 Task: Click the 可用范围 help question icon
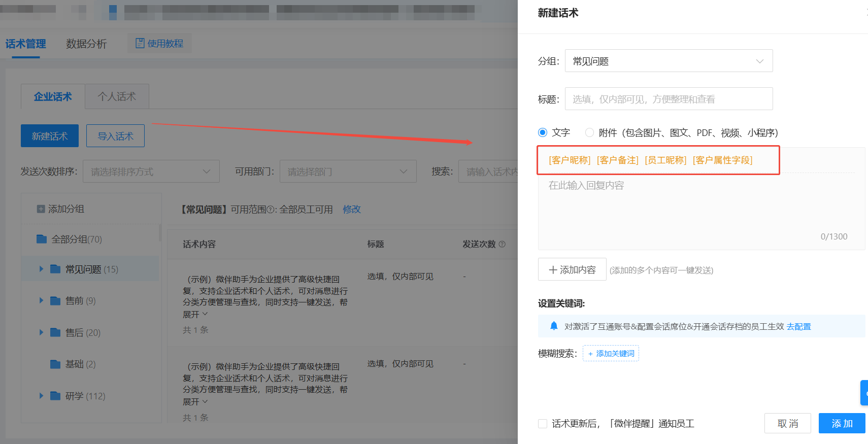tap(271, 210)
